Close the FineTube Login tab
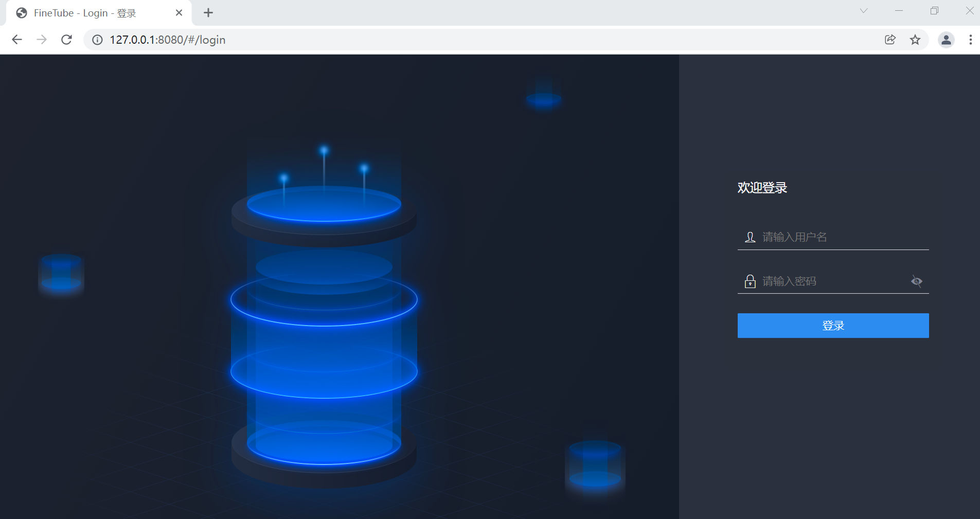Screen dimensions: 980x519 click(x=179, y=13)
